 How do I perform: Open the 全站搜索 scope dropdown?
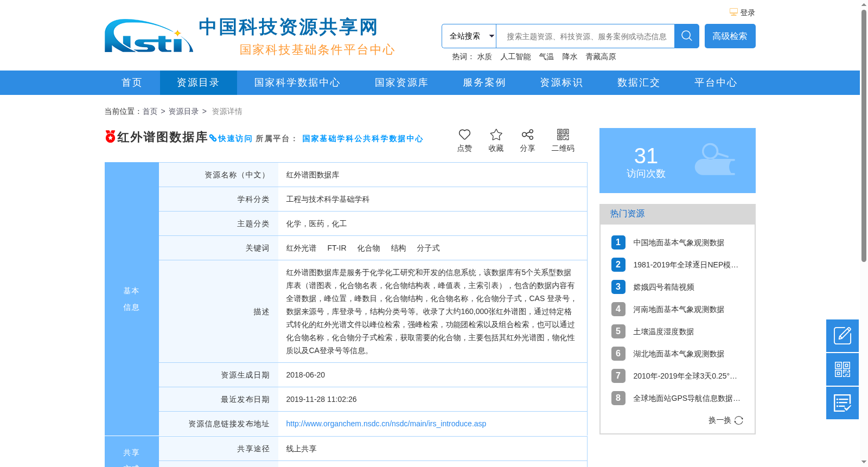coord(469,36)
